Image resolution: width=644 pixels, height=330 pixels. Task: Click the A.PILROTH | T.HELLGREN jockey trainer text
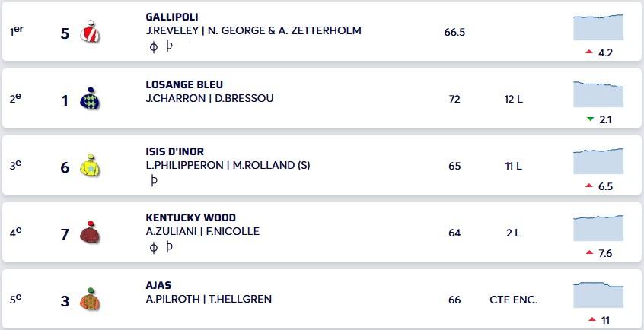tap(209, 299)
